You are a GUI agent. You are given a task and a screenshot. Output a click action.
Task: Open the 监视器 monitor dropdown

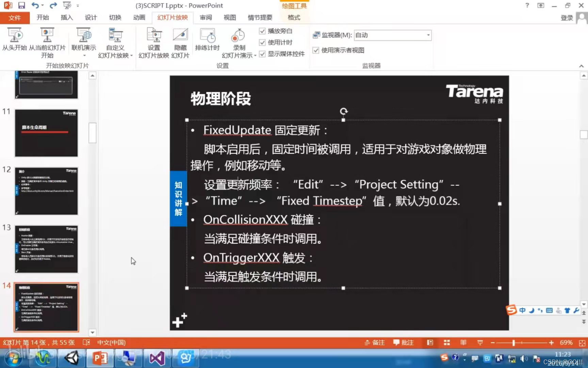click(x=428, y=35)
